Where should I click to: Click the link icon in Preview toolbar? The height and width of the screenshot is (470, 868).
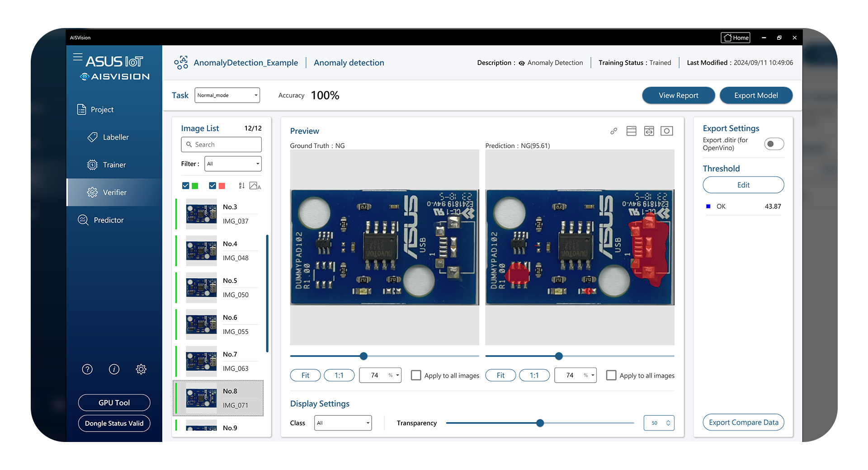point(613,131)
